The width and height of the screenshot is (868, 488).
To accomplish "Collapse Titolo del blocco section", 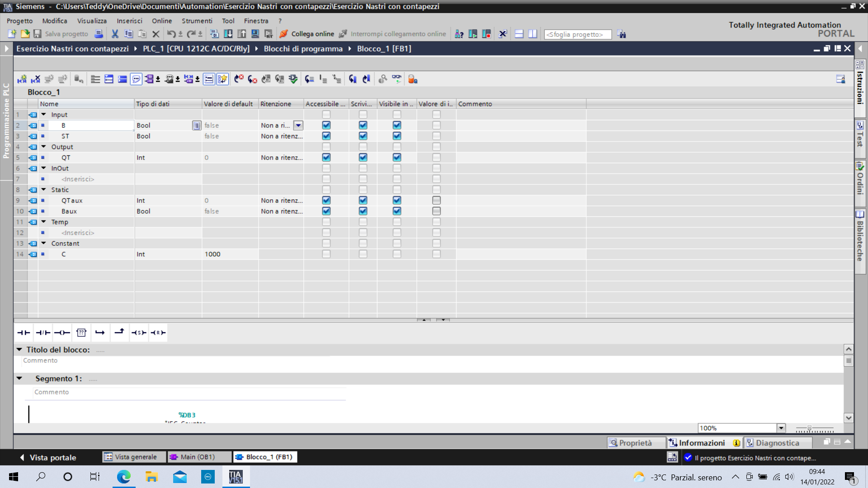I will tap(19, 349).
